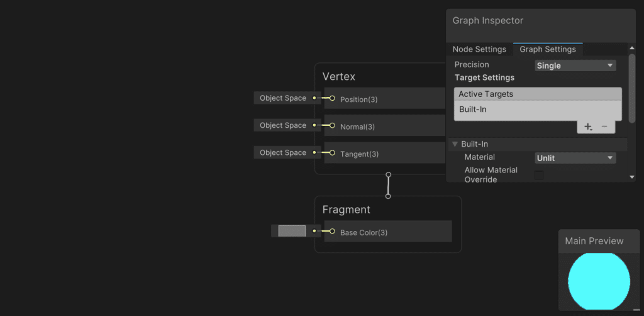Image resolution: width=644 pixels, height=316 pixels.
Task: Switch to the Node Settings tab
Action: (x=479, y=49)
